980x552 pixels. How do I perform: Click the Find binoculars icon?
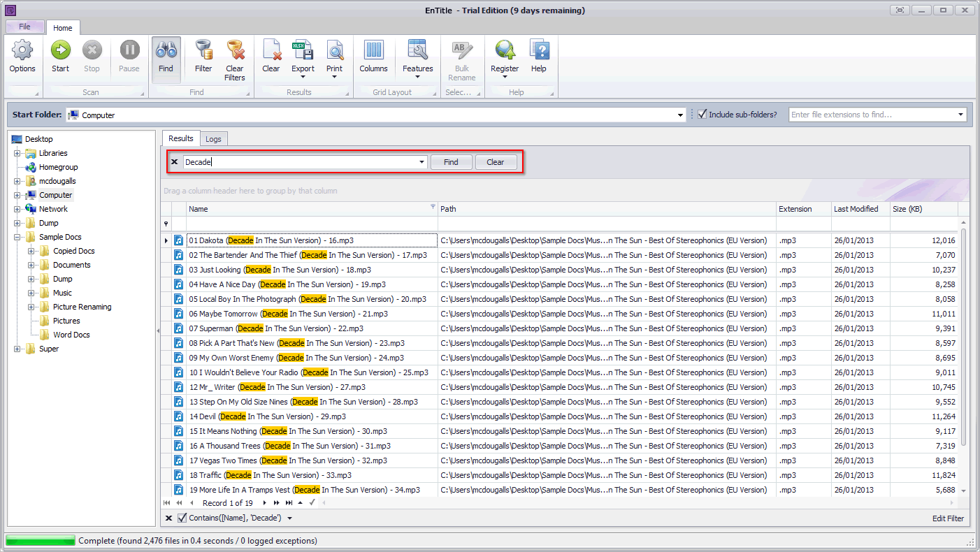click(x=166, y=51)
